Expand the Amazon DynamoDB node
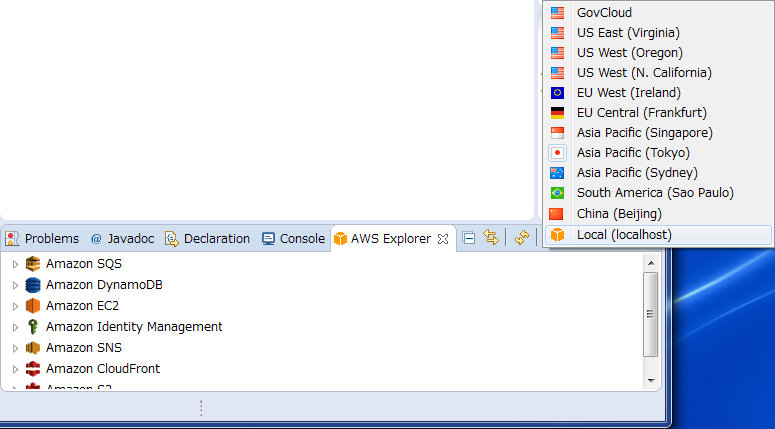775x429 pixels. (x=15, y=285)
